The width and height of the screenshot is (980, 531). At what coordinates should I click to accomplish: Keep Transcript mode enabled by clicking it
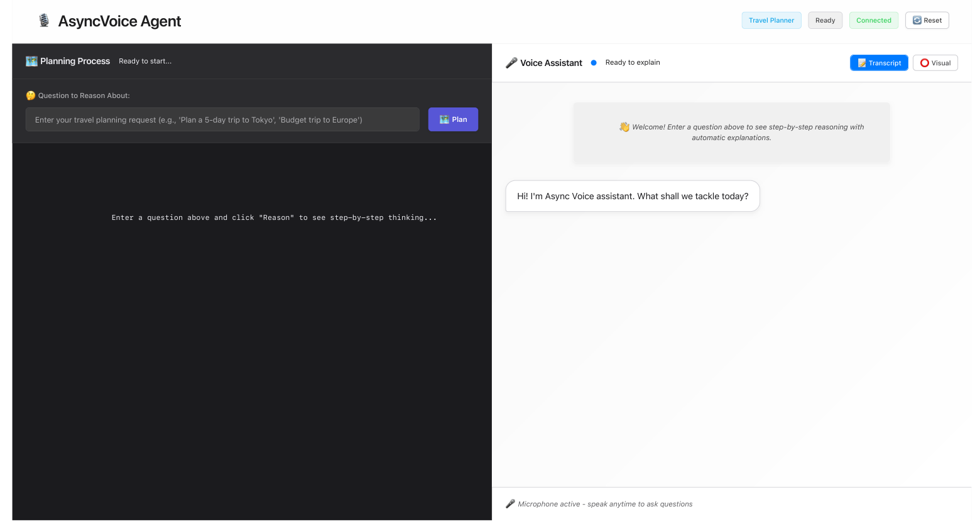pos(879,63)
